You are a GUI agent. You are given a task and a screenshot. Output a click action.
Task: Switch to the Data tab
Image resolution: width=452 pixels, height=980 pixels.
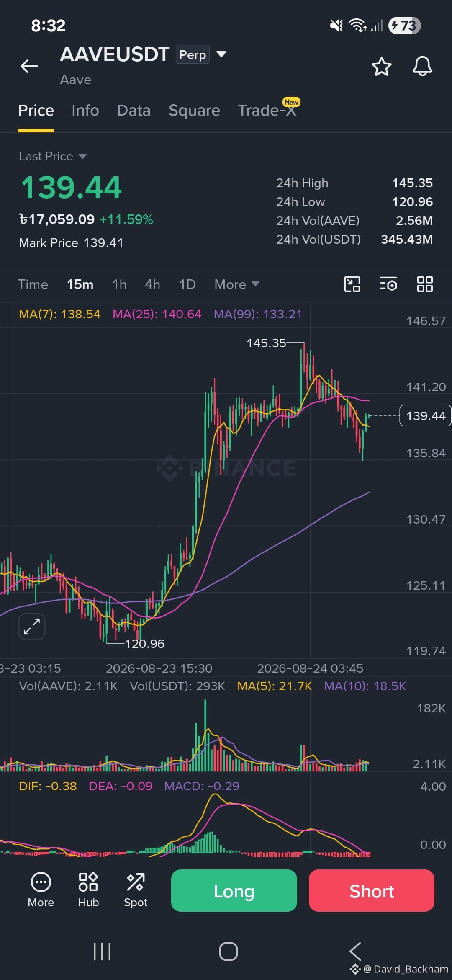click(134, 111)
